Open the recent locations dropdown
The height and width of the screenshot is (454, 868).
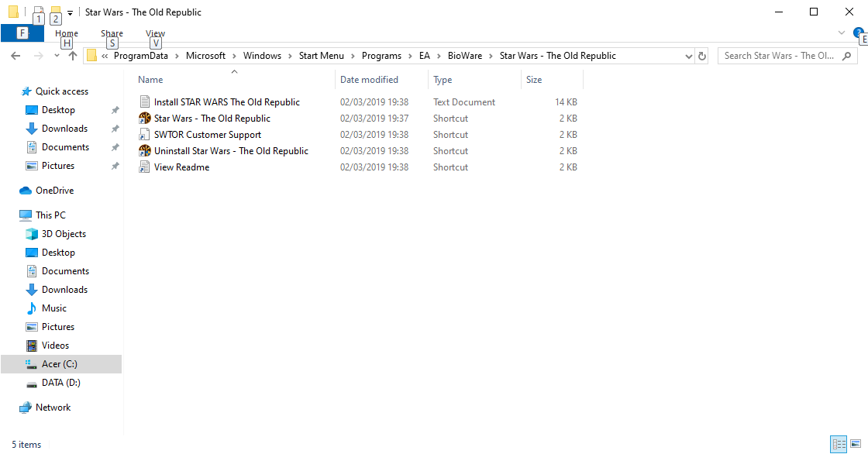tap(57, 56)
